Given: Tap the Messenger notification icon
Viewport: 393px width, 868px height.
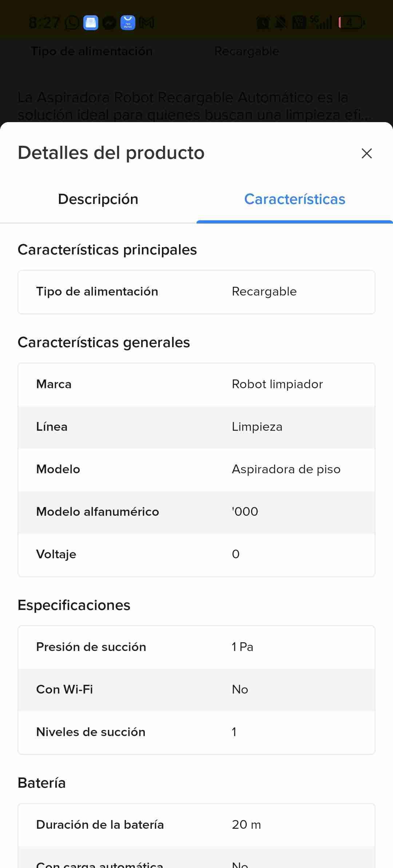Looking at the screenshot, I should pos(109,23).
